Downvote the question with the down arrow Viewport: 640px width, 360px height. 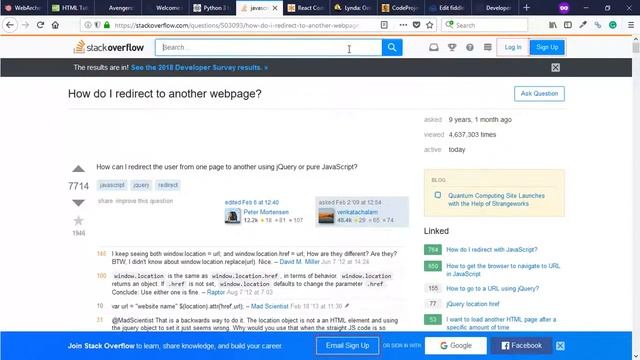pyautogui.click(x=78, y=202)
